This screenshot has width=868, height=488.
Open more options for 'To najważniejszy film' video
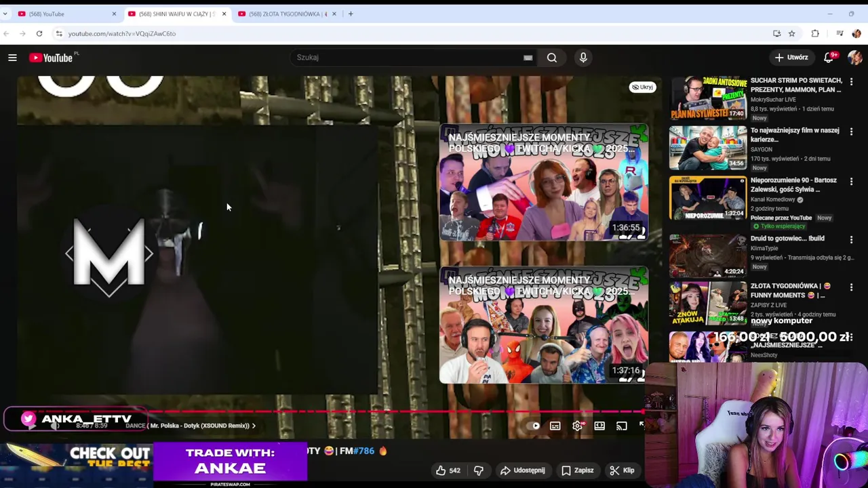tap(852, 131)
